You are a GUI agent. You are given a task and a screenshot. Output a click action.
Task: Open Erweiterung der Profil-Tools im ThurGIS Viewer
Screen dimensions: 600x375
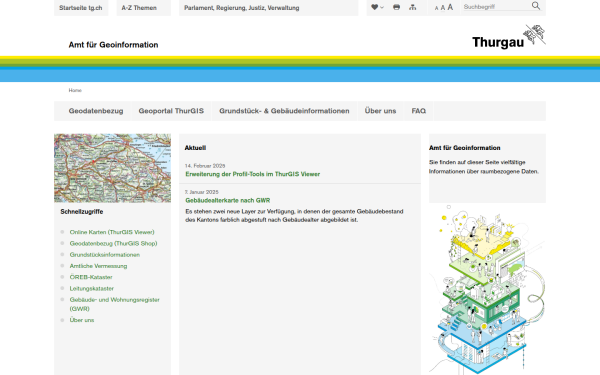coord(253,174)
